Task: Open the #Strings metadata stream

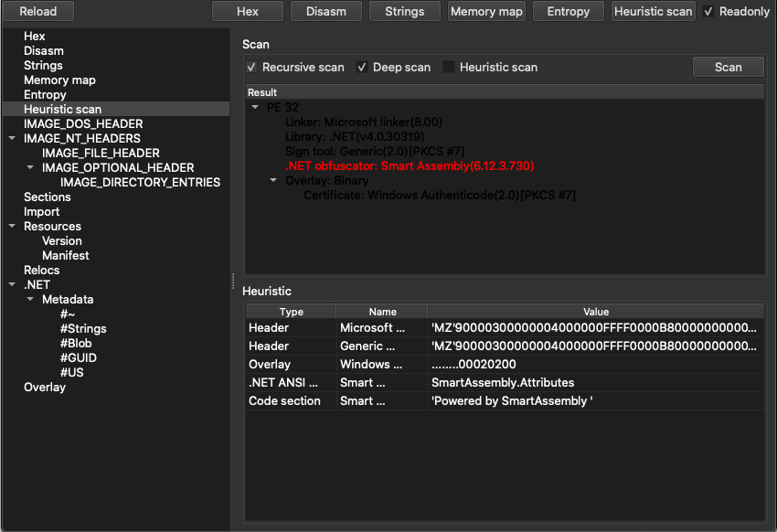Action: [x=83, y=328]
